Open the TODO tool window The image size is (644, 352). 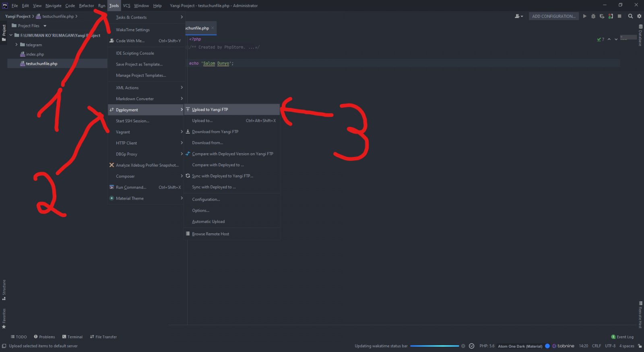tap(19, 337)
